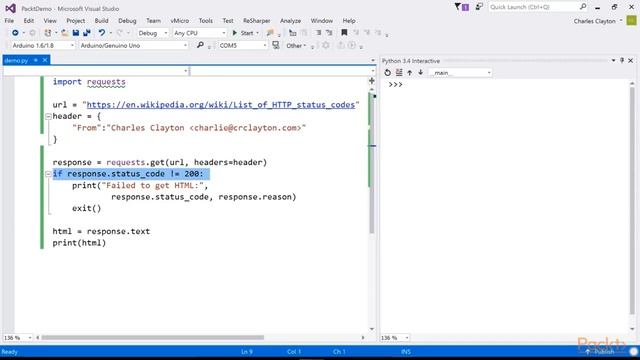Image resolution: width=640 pixels, height=360 pixels.
Task: Pin the Python 3.4 Interactive panel
Action: click(622, 60)
